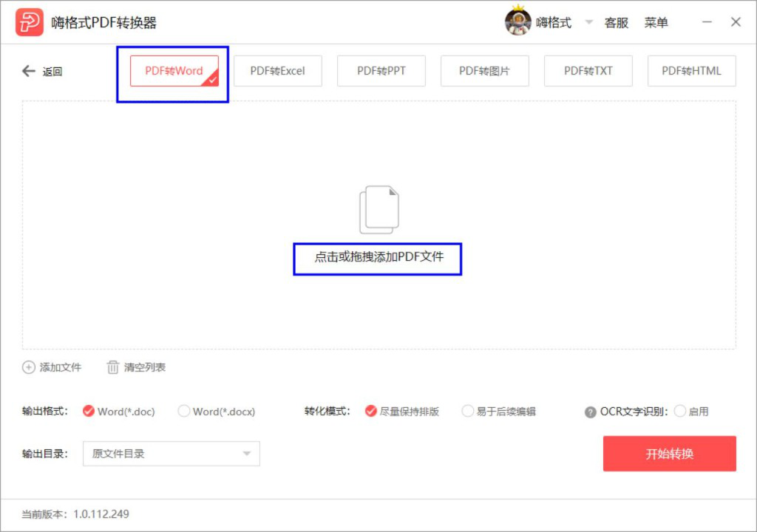This screenshot has width=757, height=532.
Task: Click the 嗨格式 username text
Action: [553, 23]
